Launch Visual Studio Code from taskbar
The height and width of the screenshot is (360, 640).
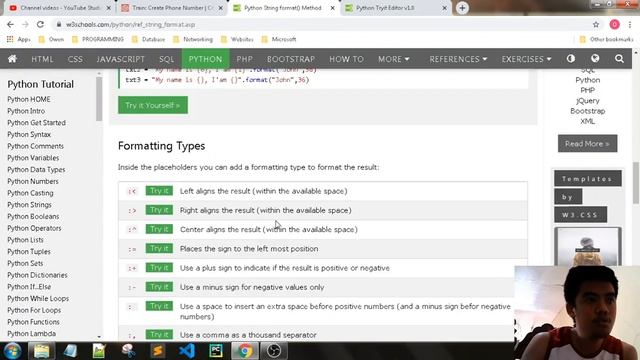click(187, 351)
